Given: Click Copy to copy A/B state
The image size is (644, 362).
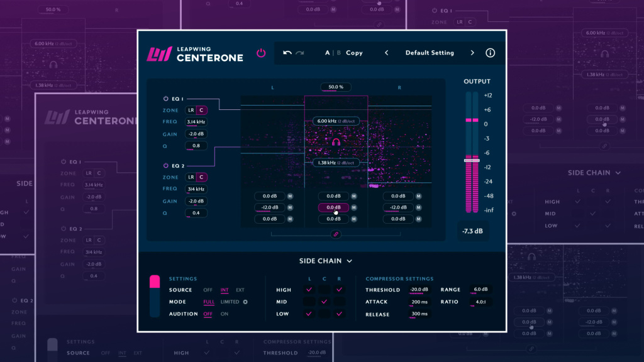Looking at the screenshot, I should [x=354, y=53].
